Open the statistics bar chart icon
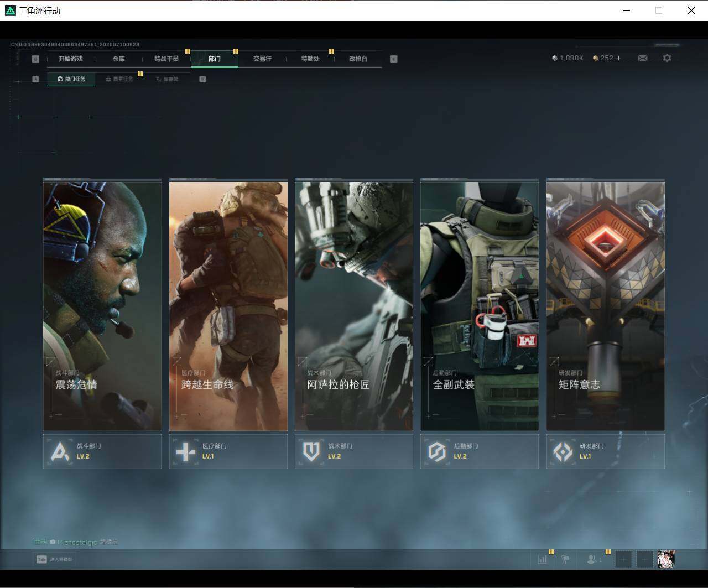This screenshot has width=708, height=588. click(542, 559)
